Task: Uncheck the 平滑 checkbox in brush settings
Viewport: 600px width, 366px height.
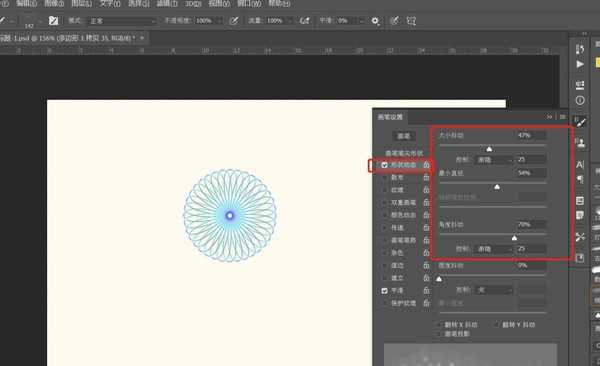Action: pyautogui.click(x=384, y=291)
